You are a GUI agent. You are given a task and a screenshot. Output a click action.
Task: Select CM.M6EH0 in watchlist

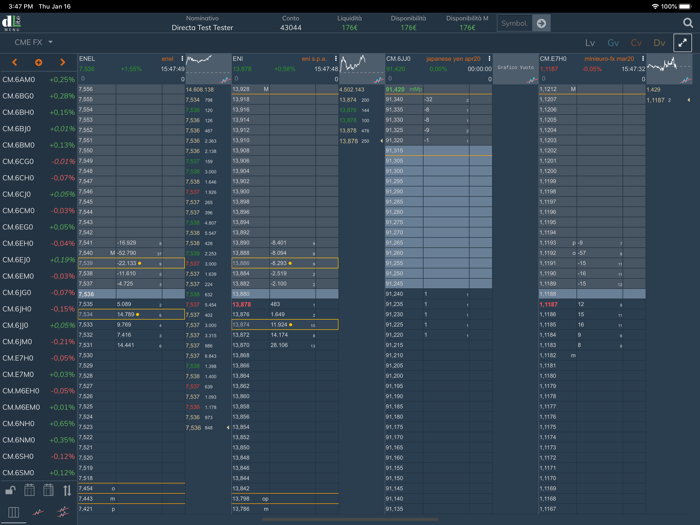38,391
